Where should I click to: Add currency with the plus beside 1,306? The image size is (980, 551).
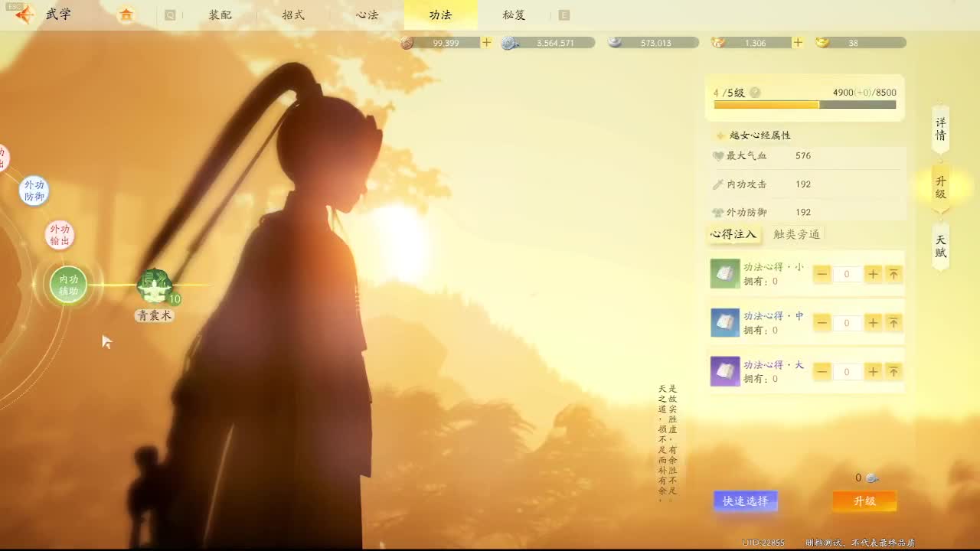[x=798, y=43]
